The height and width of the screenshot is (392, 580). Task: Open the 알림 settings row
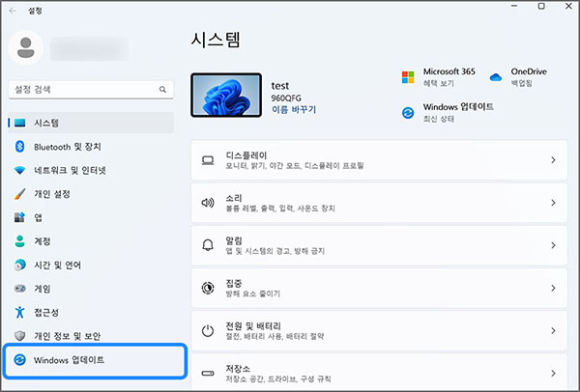pos(379,245)
